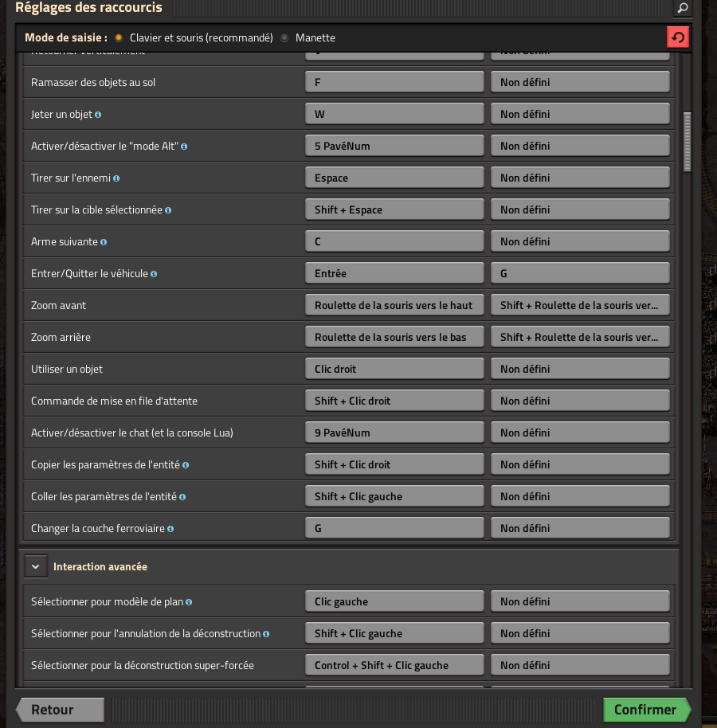This screenshot has width=717, height=728.
Task: Click the Retour button
Action: [60, 710]
